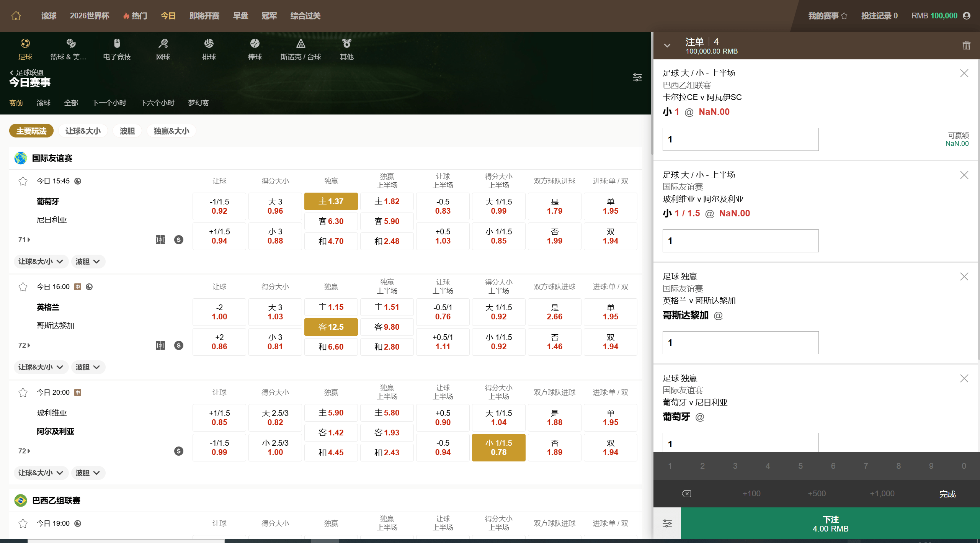
Task: Open filter settings icon above the match list
Action: (637, 77)
